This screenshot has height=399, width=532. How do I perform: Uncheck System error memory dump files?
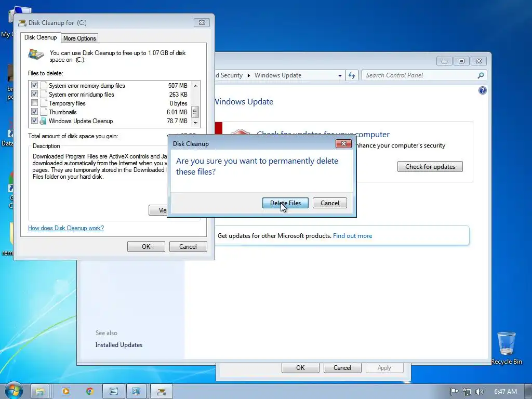click(x=34, y=85)
